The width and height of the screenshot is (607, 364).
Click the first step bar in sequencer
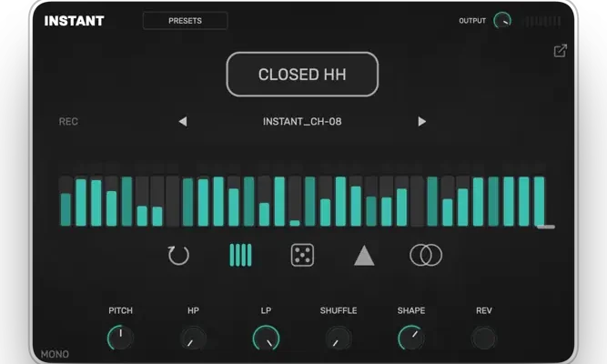[66, 201]
